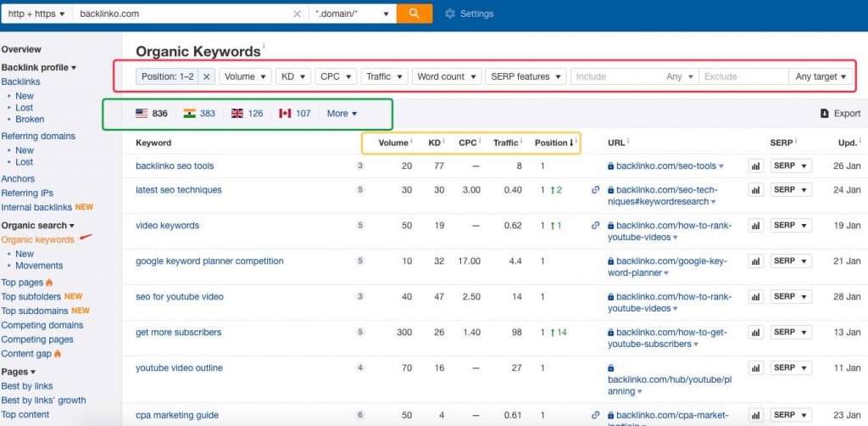The width and height of the screenshot is (868, 426).
Task: Clear the backlinko.com search field
Action: pos(297,14)
